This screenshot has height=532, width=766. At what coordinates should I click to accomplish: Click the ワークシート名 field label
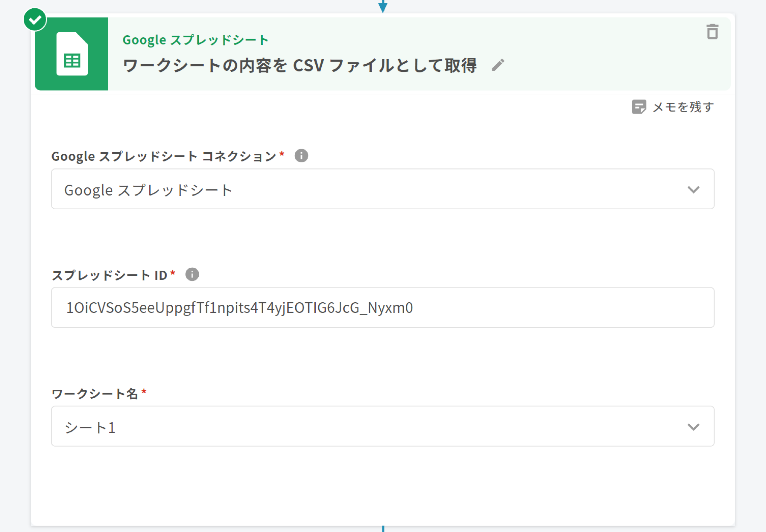pos(94,394)
